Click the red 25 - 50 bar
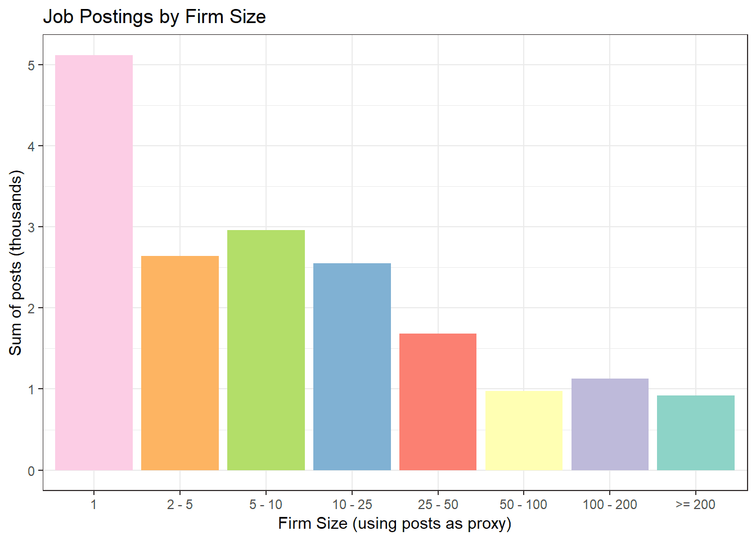Image resolution: width=756 pixels, height=540 pixels. coord(438,402)
